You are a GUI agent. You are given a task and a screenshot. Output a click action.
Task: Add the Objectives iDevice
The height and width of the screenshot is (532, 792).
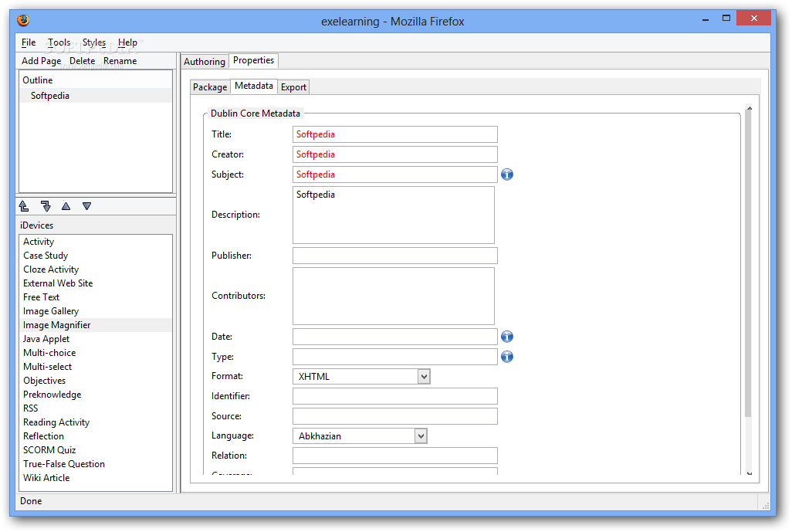click(x=96, y=381)
